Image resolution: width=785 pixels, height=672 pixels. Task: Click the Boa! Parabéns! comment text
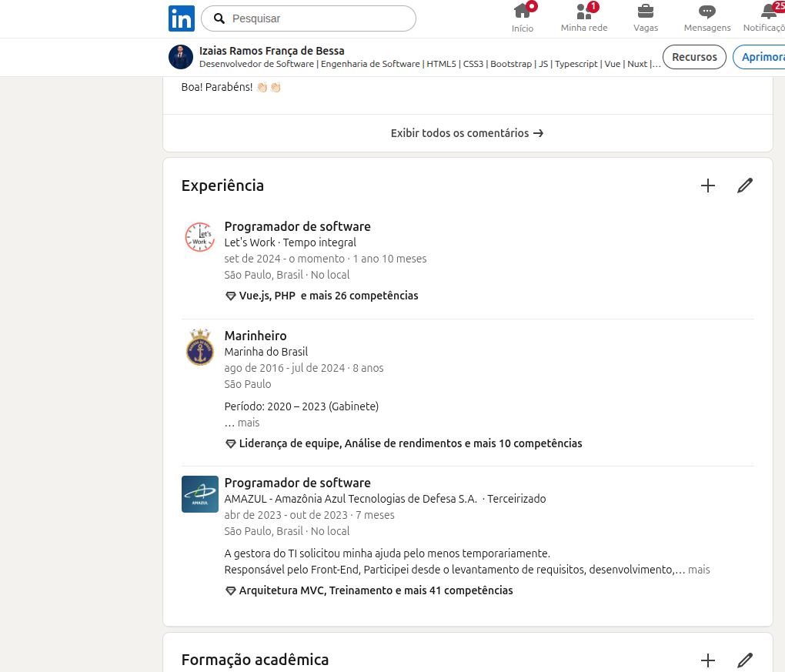[x=231, y=87]
